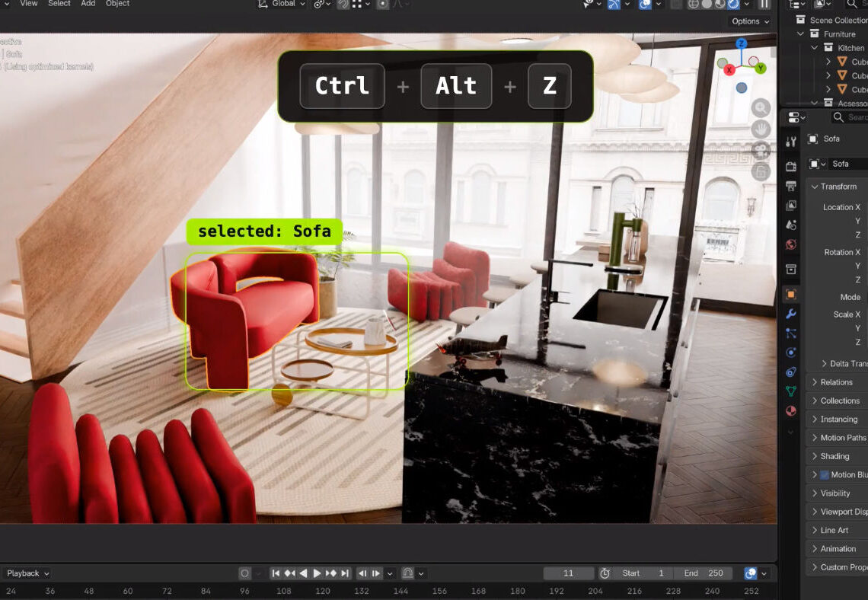The height and width of the screenshot is (600, 868).
Task: Switch to wireframe viewport shading
Action: (x=694, y=5)
